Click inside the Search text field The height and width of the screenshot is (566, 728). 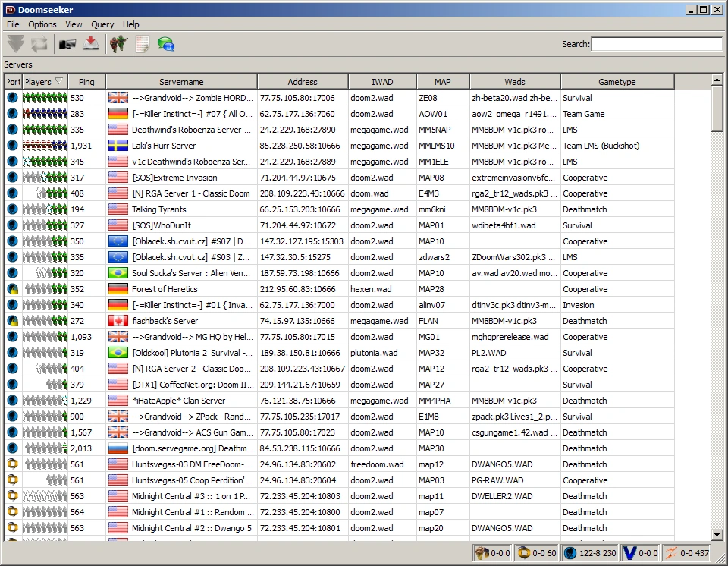click(x=657, y=44)
